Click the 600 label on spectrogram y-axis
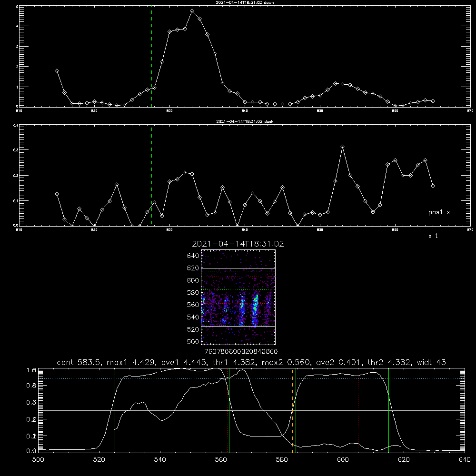476x476 pixels. (x=193, y=280)
